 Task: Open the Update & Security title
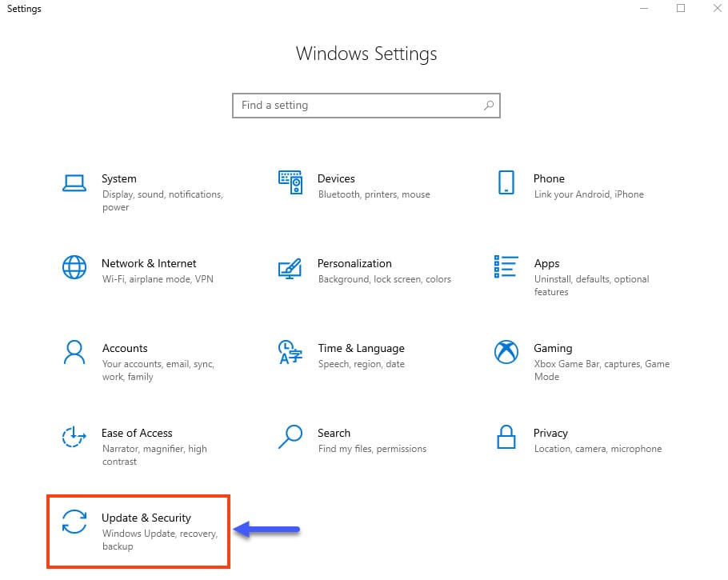point(146,518)
